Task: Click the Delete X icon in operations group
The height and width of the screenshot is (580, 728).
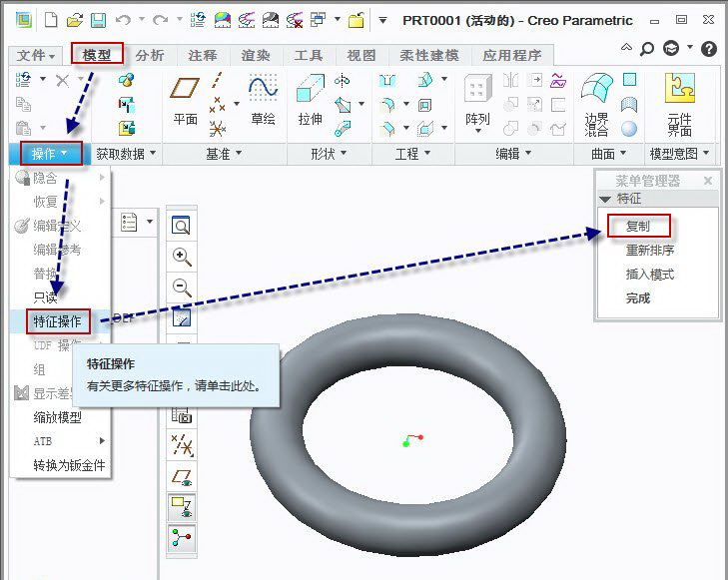Action: click(x=62, y=80)
